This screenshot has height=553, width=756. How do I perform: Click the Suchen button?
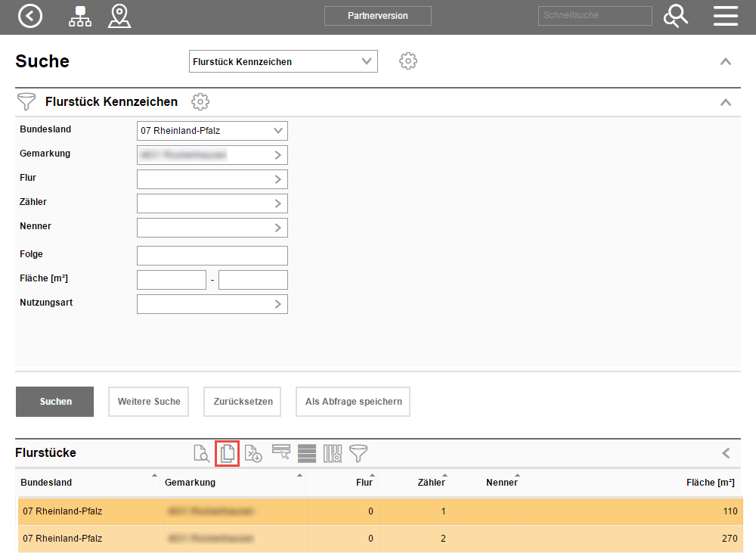pyautogui.click(x=54, y=402)
